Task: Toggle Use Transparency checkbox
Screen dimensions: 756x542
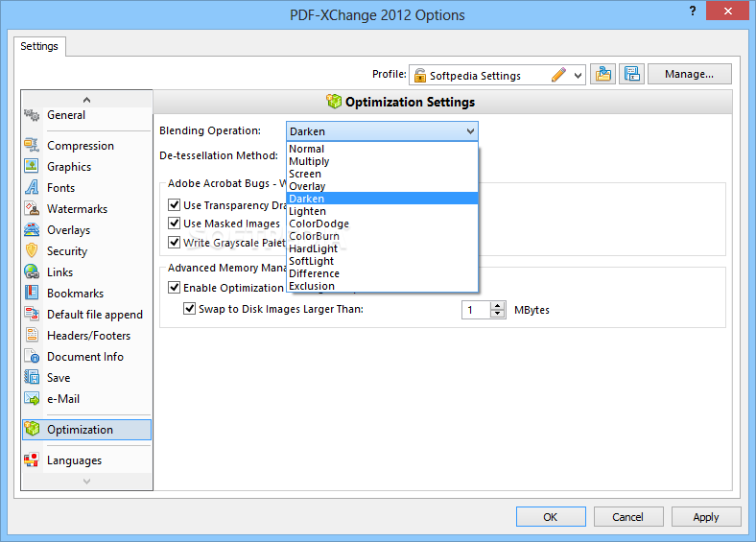Action: [x=174, y=205]
